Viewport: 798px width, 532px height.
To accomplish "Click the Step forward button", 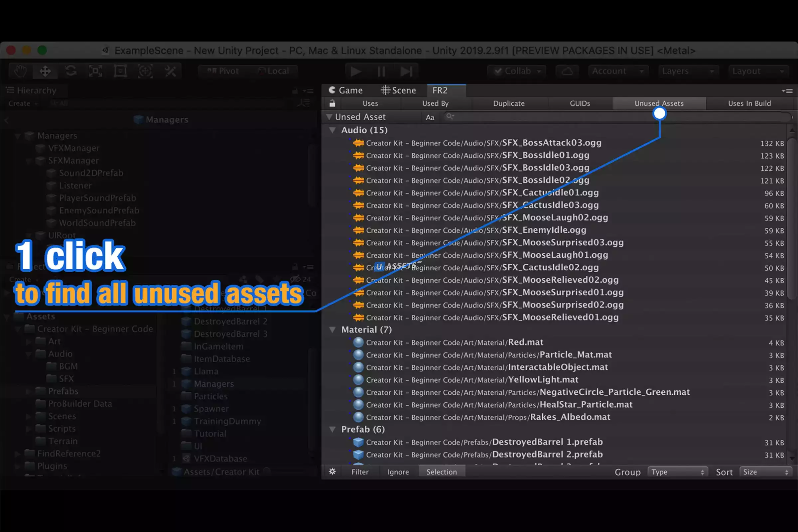I will (x=406, y=71).
